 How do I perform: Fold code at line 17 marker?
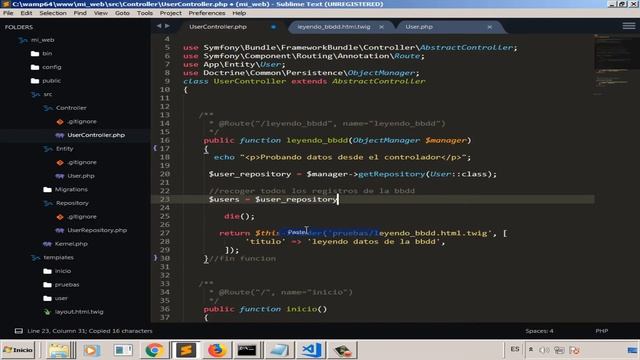tap(155, 148)
